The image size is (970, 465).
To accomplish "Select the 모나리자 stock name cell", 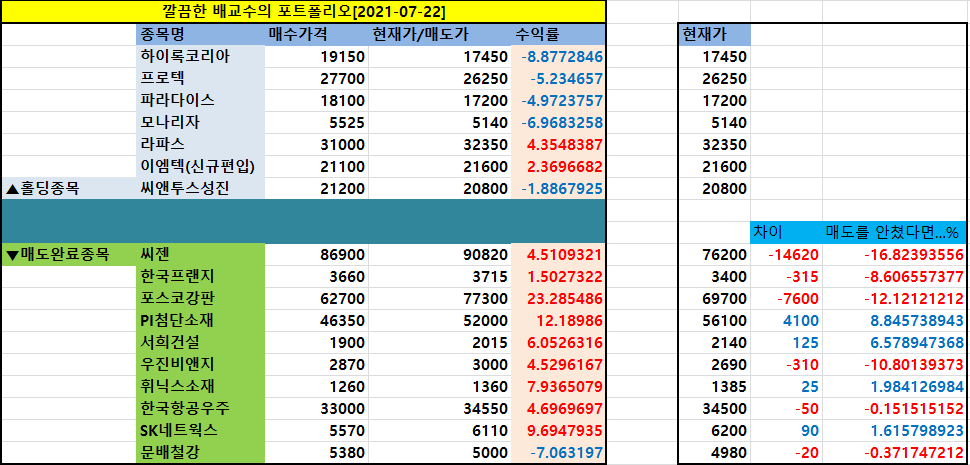I will point(200,122).
